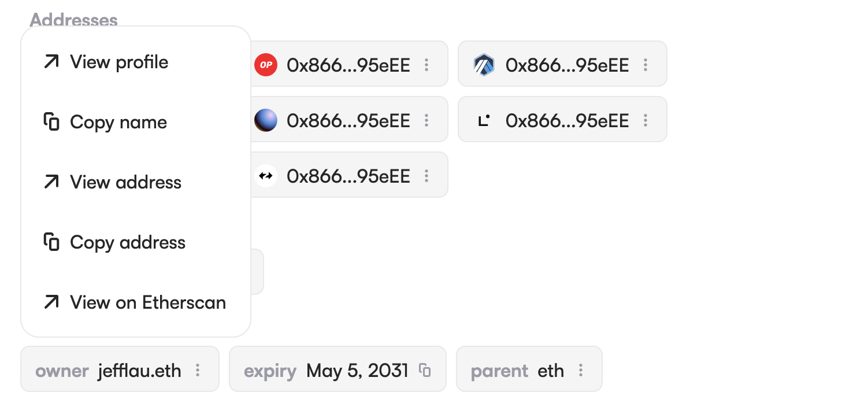Click the parent eth button
This screenshot has height=407, width=868.
pyautogui.click(x=520, y=370)
